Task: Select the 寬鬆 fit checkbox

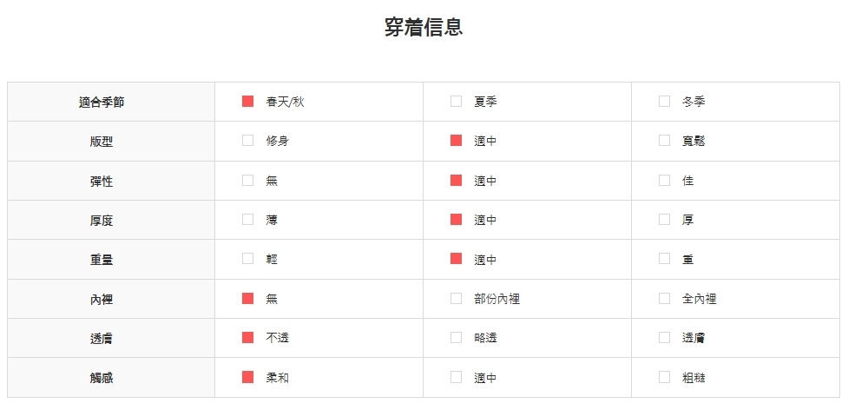Action: click(x=664, y=141)
